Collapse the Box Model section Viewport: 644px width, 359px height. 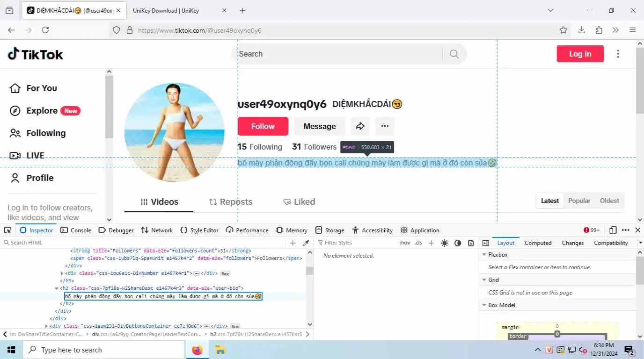click(x=484, y=305)
